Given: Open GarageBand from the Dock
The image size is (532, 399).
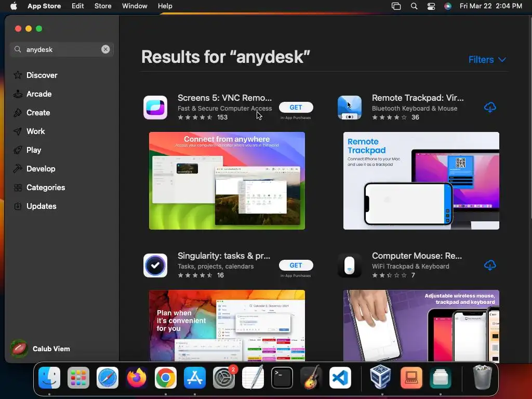Looking at the screenshot, I should point(311,378).
